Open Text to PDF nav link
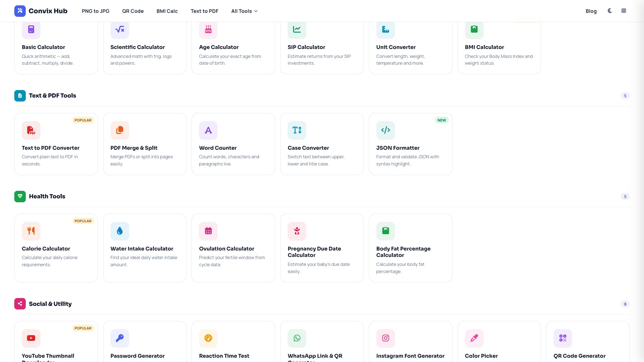Viewport: 644px width, 362px height. [x=204, y=11]
